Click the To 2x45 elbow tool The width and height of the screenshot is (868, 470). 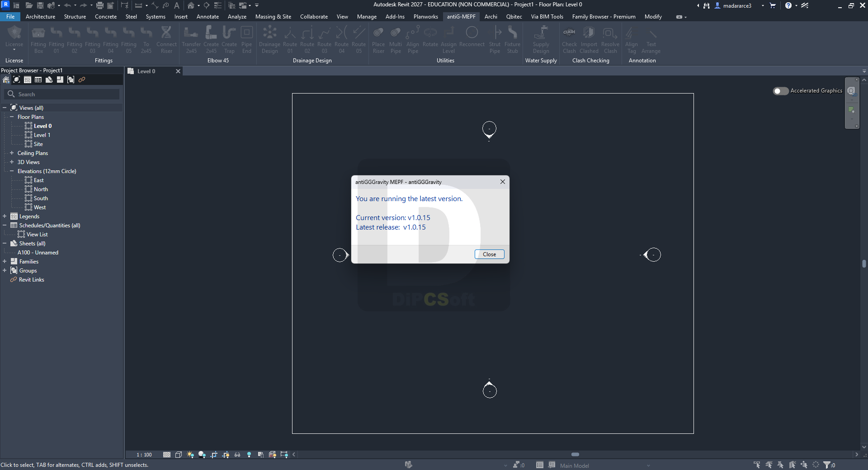[x=146, y=40]
